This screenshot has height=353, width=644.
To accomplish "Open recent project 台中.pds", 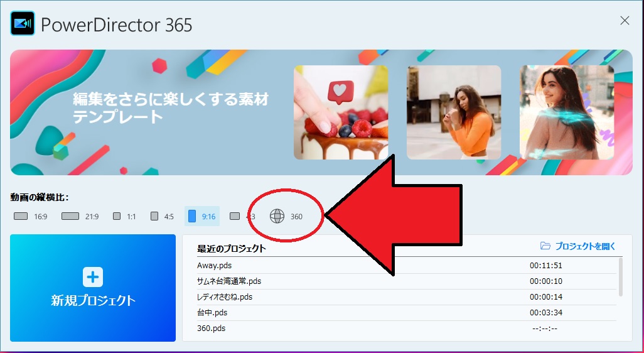I will pyautogui.click(x=407, y=312).
